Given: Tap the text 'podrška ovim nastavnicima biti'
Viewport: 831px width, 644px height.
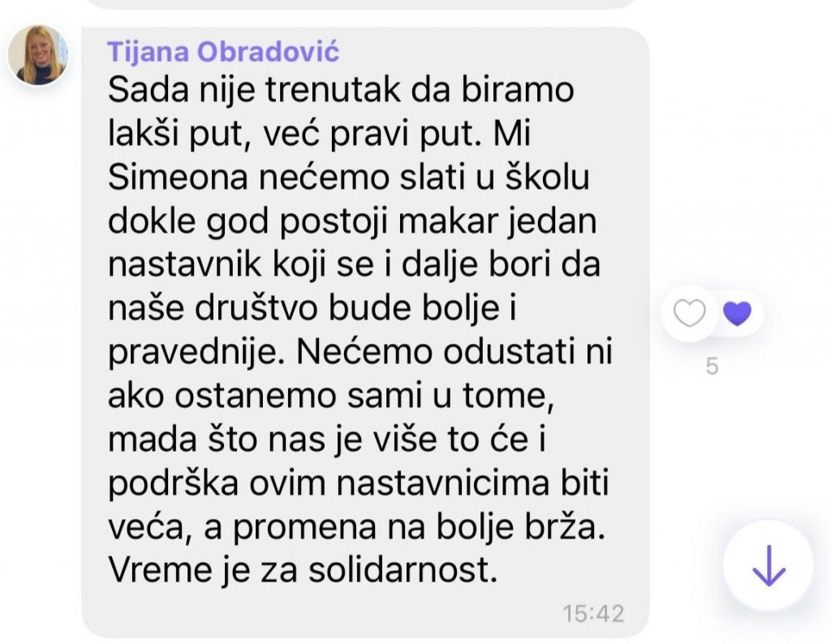Looking at the screenshot, I should (x=358, y=484).
